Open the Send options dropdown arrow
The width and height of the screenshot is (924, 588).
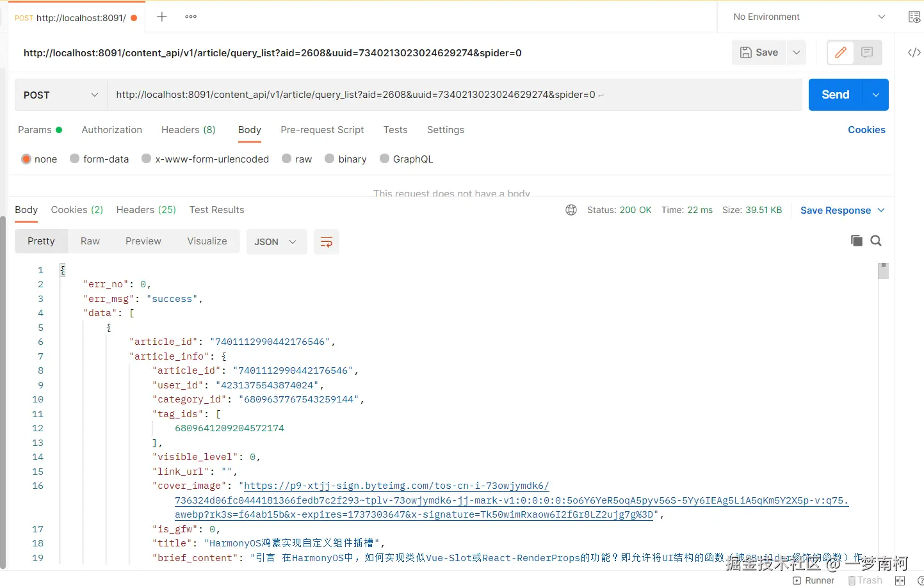(x=875, y=95)
